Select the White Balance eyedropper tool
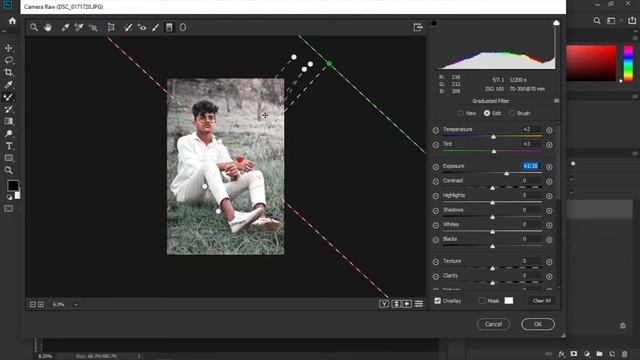The height and width of the screenshot is (360, 640). point(65,27)
